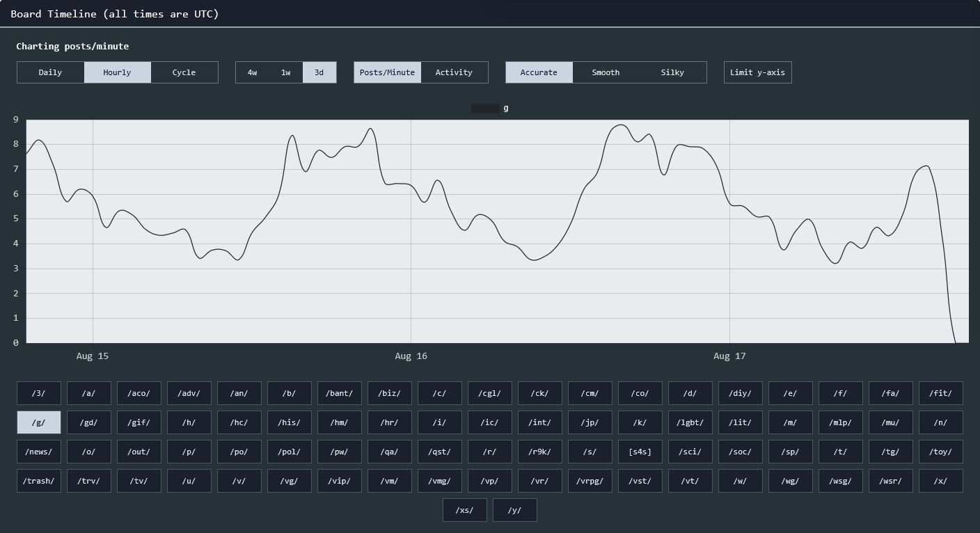Image resolution: width=980 pixels, height=533 pixels.
Task: Show the /aco/ board chart
Action: pyautogui.click(x=139, y=393)
